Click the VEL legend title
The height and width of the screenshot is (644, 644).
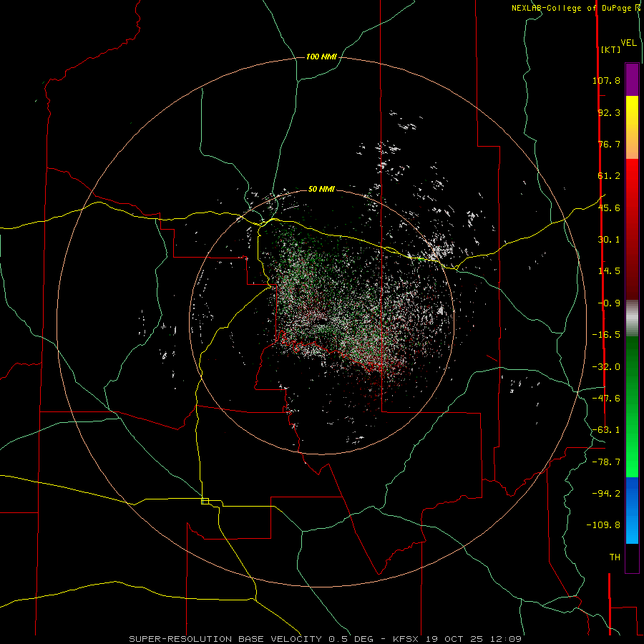[x=628, y=43]
